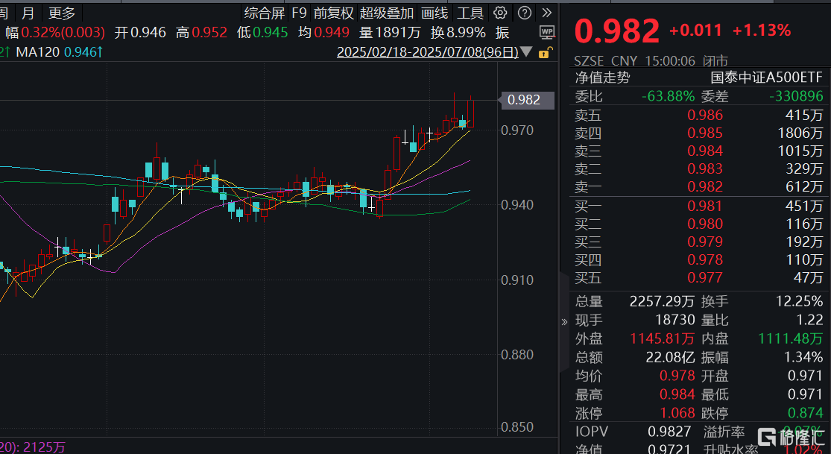Select the 买三 bid price 0.979
Screen dimensions: 832x454
[x=705, y=242]
